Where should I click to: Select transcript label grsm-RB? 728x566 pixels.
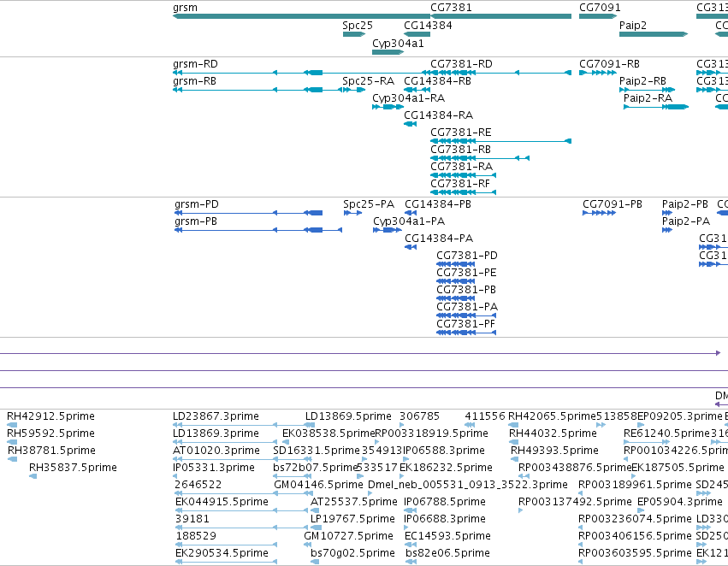[x=194, y=81]
